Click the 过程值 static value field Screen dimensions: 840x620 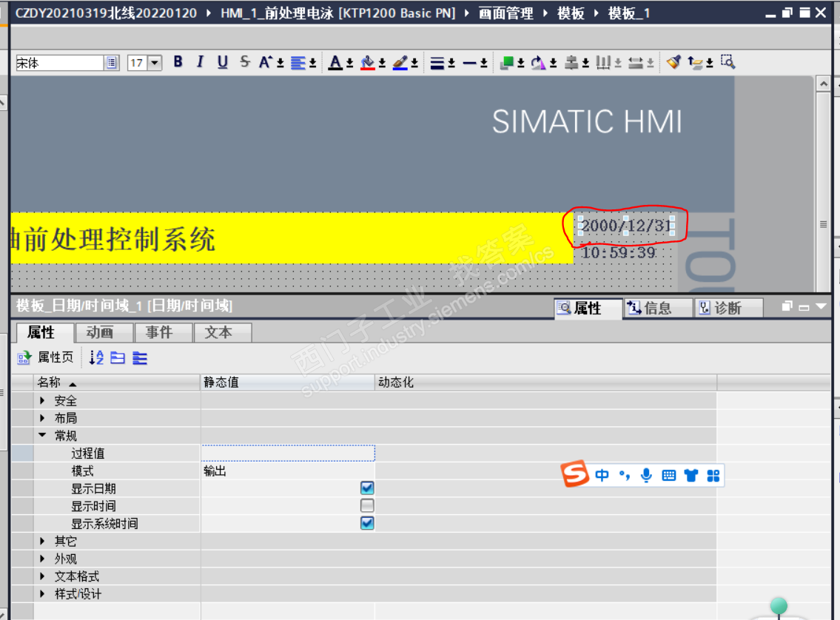coord(288,453)
